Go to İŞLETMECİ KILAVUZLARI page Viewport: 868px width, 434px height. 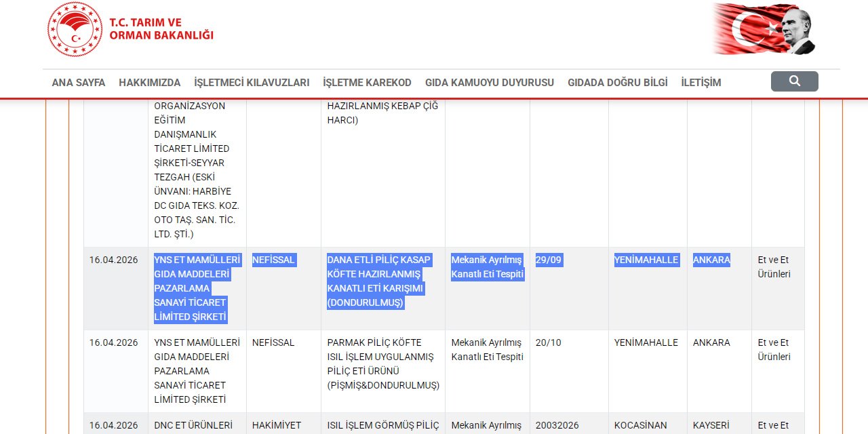pyautogui.click(x=252, y=83)
